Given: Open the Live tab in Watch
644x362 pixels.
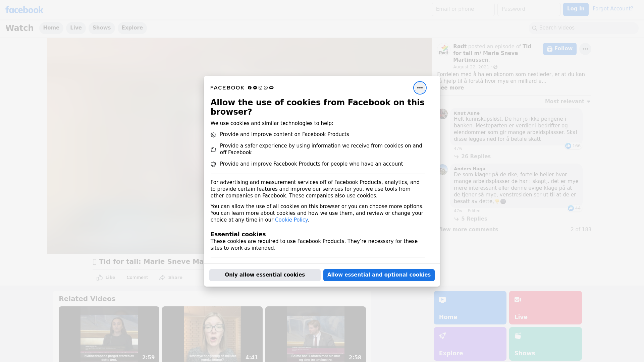Looking at the screenshot, I should [x=76, y=28].
